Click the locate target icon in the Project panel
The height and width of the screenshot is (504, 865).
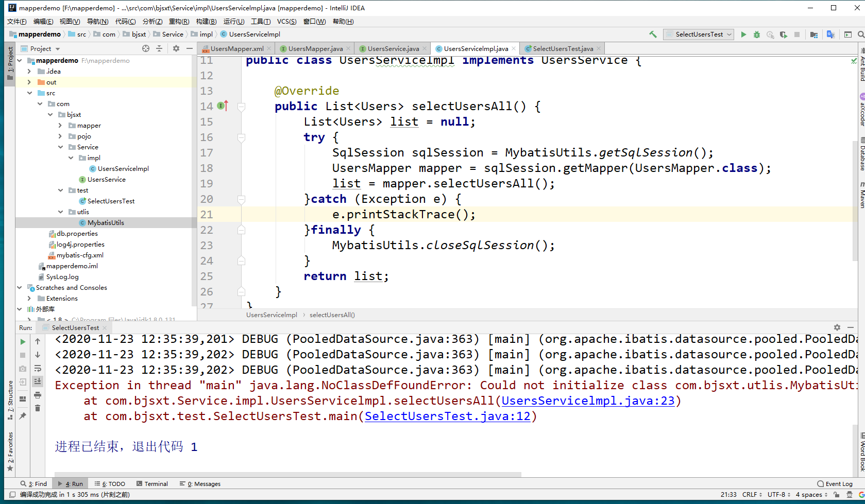[146, 48]
